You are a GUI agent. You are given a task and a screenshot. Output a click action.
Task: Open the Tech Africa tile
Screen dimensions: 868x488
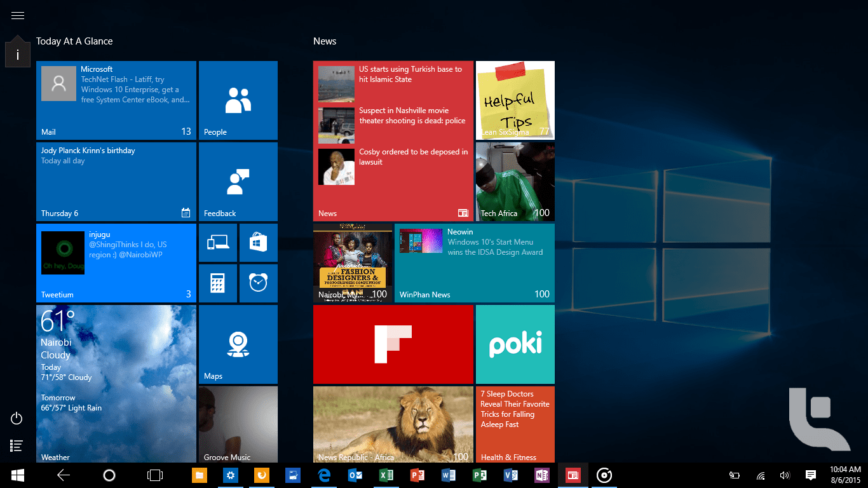tap(515, 182)
